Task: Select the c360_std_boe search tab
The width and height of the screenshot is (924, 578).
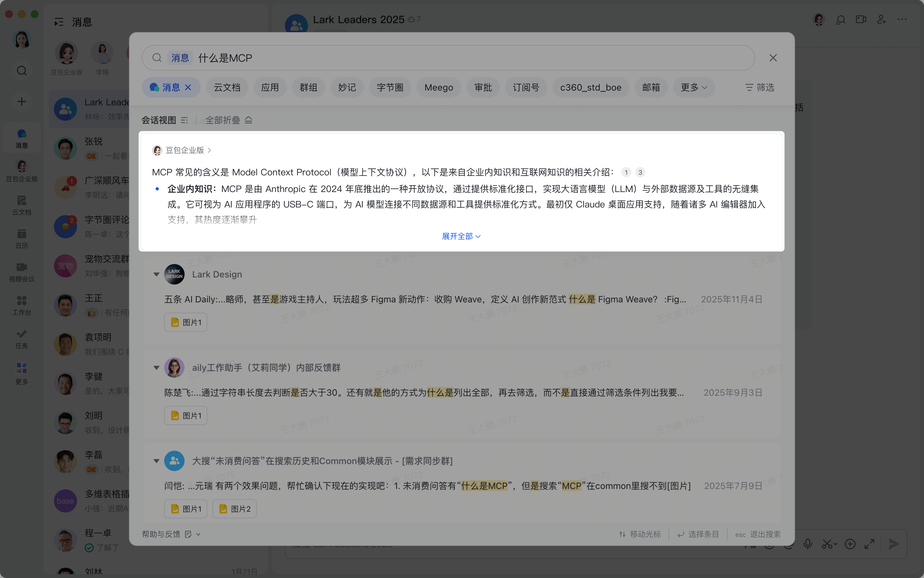Action: [x=591, y=88]
